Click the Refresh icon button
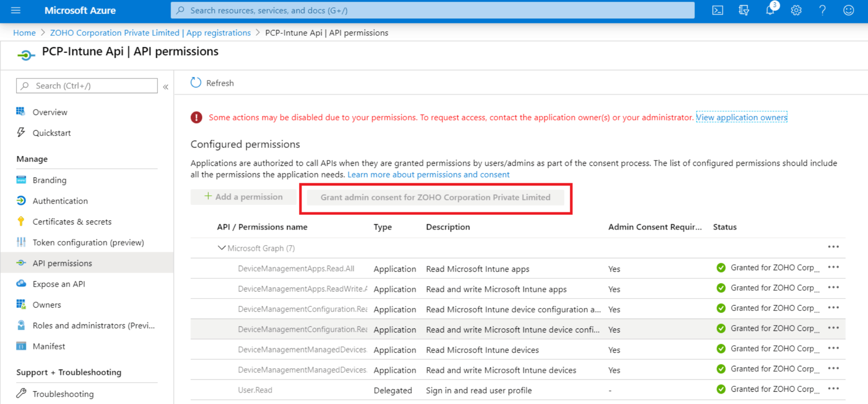 point(212,83)
